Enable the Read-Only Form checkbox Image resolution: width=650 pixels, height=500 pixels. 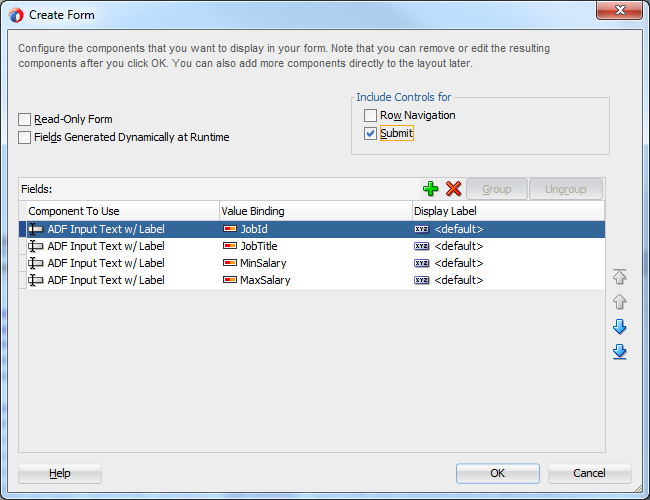(24, 119)
